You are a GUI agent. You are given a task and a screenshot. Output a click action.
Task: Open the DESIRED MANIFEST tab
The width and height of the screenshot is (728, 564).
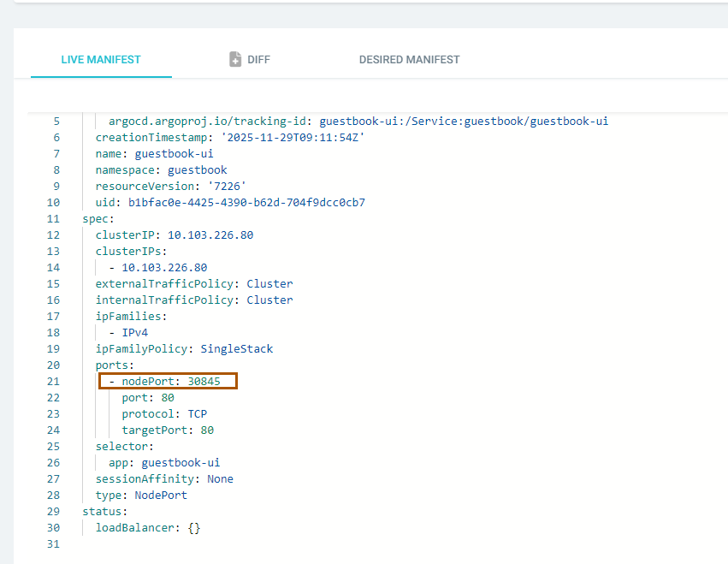pyautogui.click(x=409, y=60)
